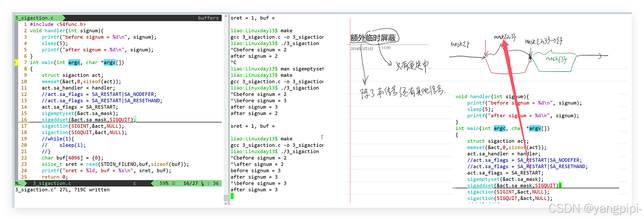Click the SA_RESETHAND comment in the note
This screenshot has width=644, height=220.
(x=528, y=167)
